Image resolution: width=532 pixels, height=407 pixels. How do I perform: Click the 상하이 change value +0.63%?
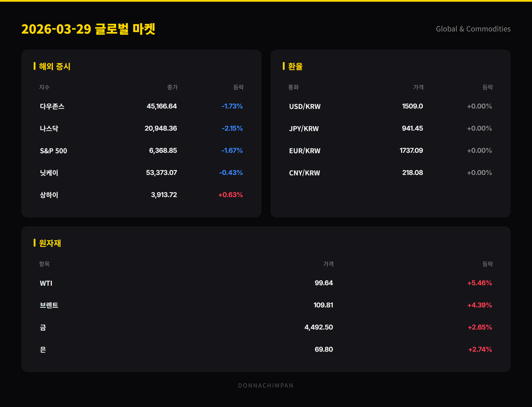[231, 195]
